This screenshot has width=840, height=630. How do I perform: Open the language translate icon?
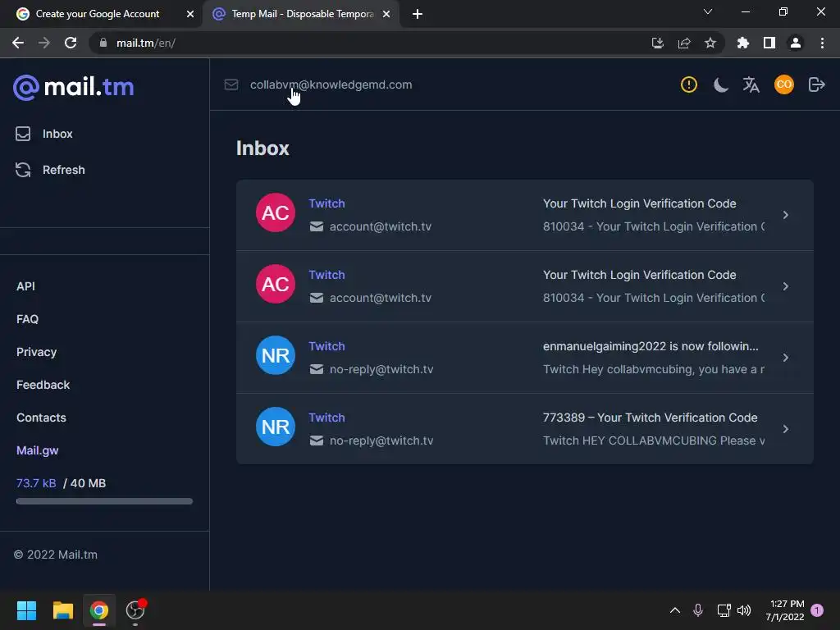coord(751,84)
